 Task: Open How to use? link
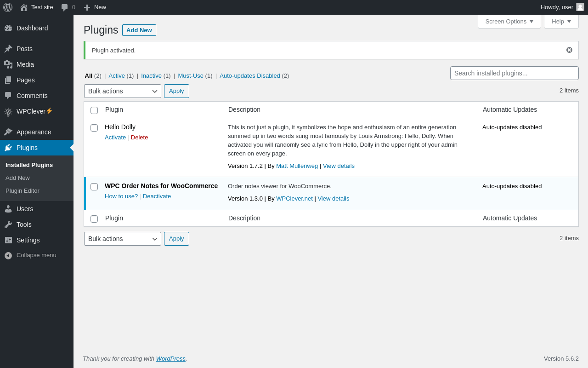121,196
